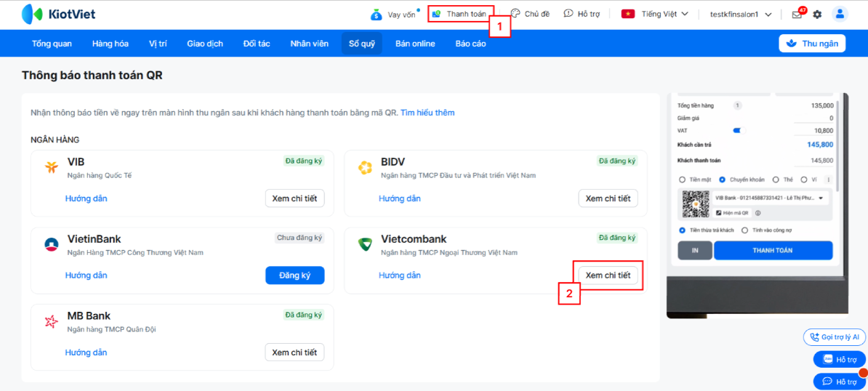Screen dimensions: 868x391
Task: Click the Chưa đăng ký badge on VietinBank
Action: [300, 238]
